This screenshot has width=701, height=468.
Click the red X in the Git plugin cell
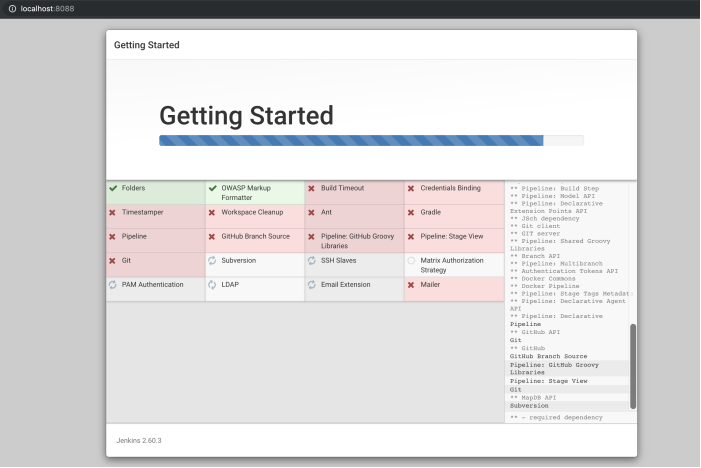click(113, 261)
